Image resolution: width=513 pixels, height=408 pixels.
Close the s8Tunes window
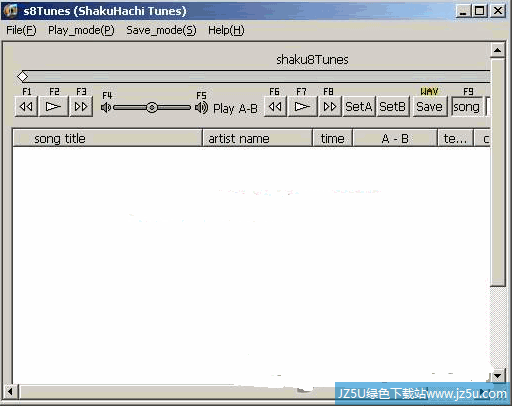(498, 11)
